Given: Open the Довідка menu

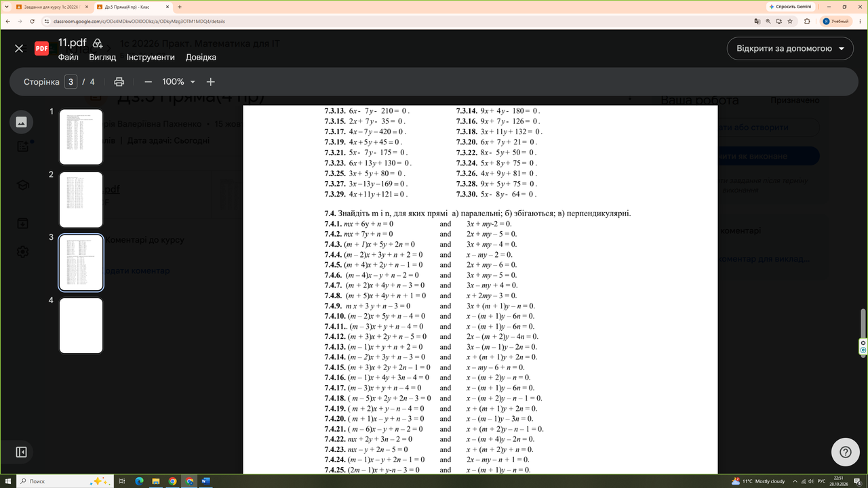Looking at the screenshot, I should click(201, 58).
